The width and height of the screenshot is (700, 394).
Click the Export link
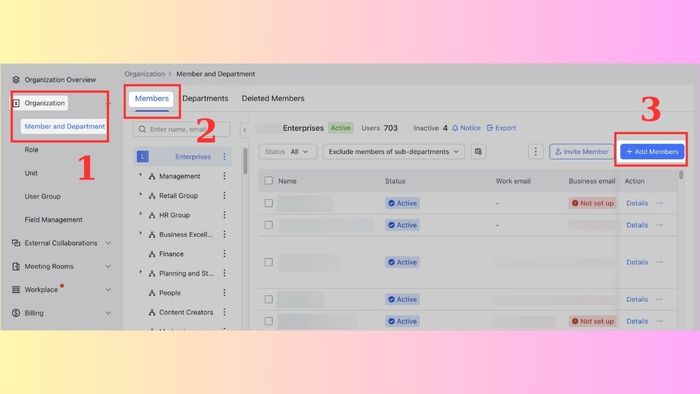(501, 128)
